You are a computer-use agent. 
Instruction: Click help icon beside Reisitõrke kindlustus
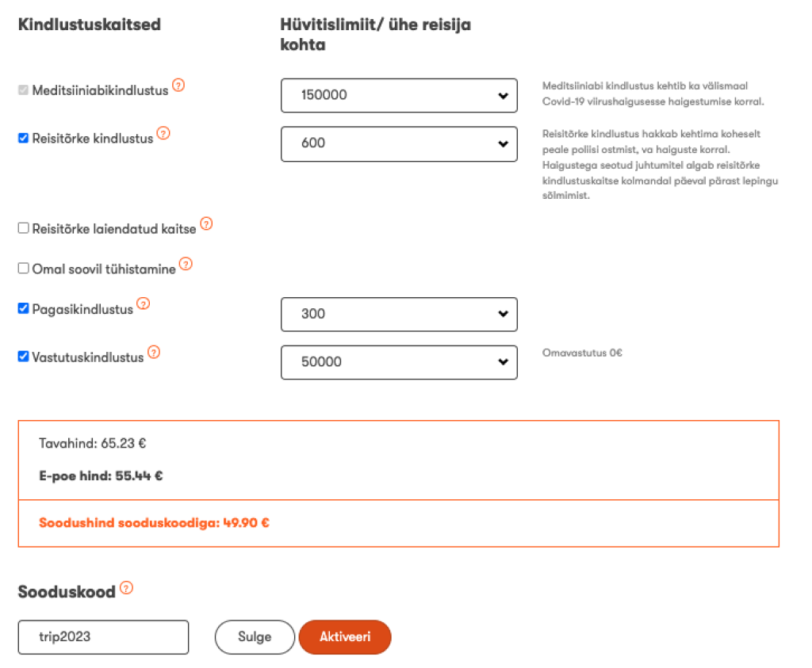point(163,133)
